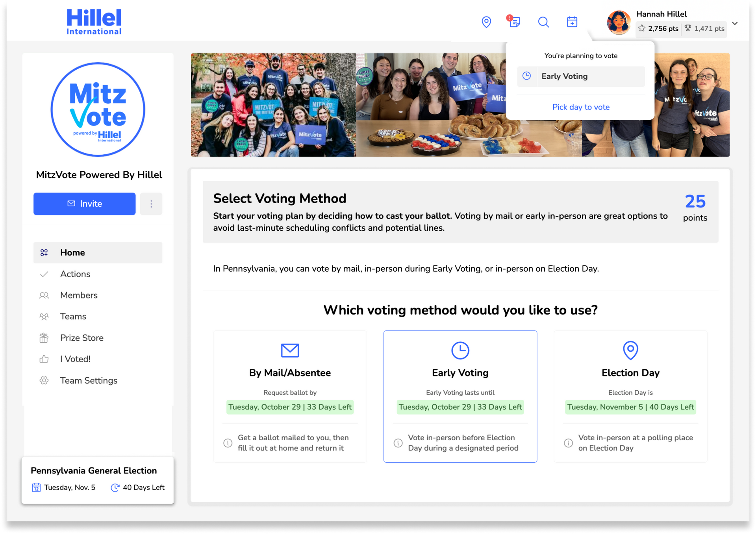Open the calendar icon in the header

click(x=572, y=22)
